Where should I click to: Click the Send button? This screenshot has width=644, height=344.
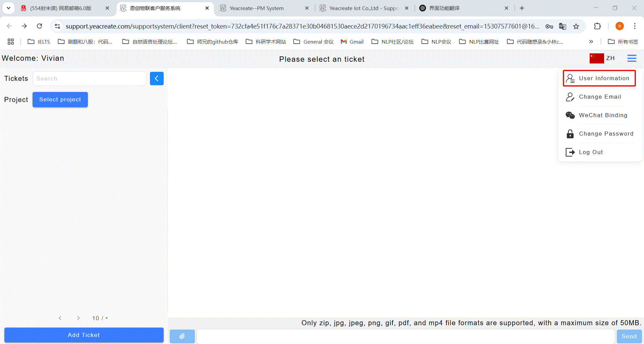(x=629, y=336)
